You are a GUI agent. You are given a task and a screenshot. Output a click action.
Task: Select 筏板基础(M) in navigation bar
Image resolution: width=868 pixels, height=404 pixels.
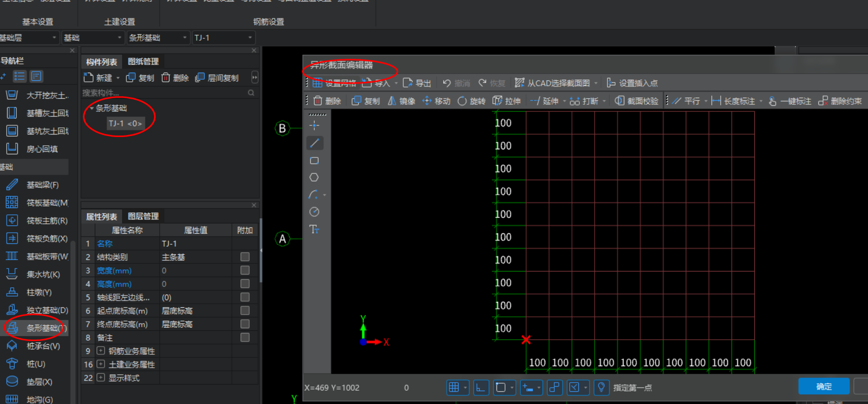point(36,203)
